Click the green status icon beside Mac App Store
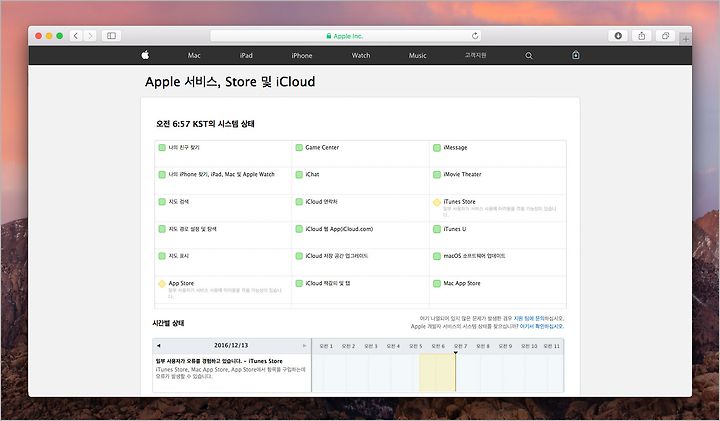The image size is (720, 421). (437, 284)
